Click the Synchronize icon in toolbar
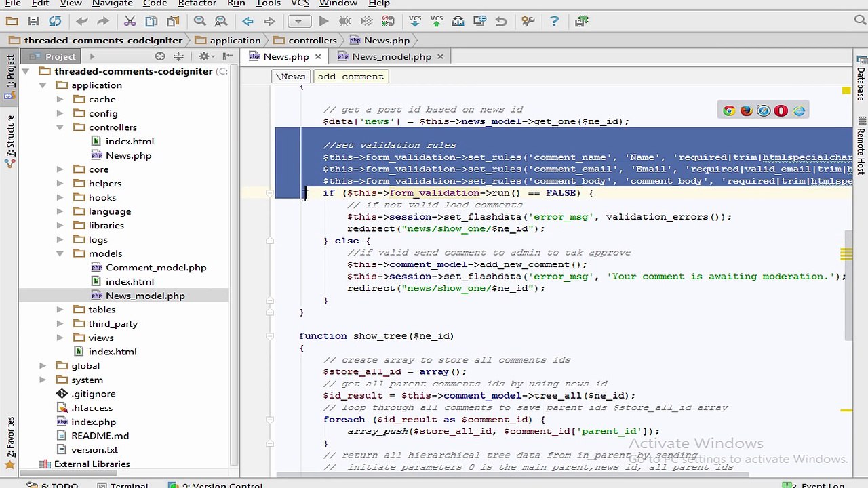 coord(55,22)
